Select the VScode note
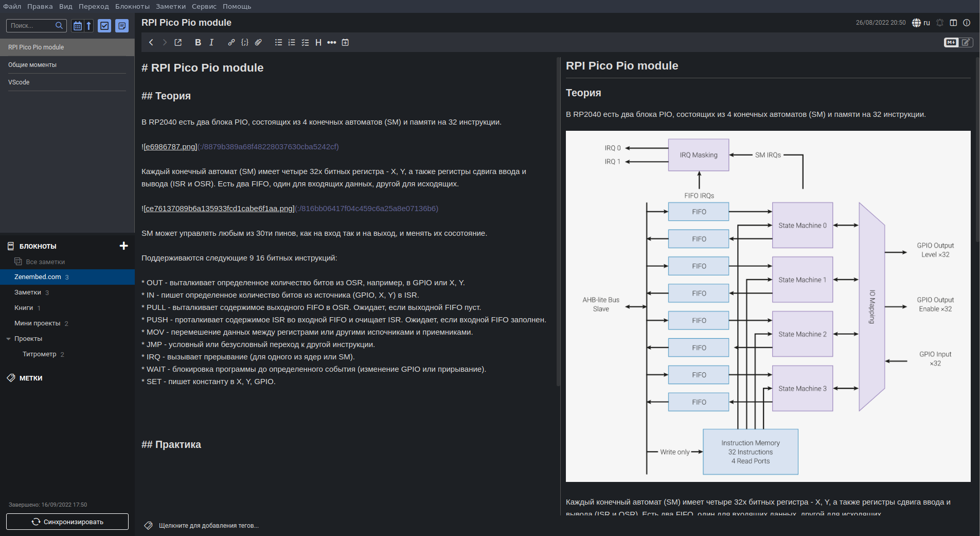 click(x=67, y=82)
